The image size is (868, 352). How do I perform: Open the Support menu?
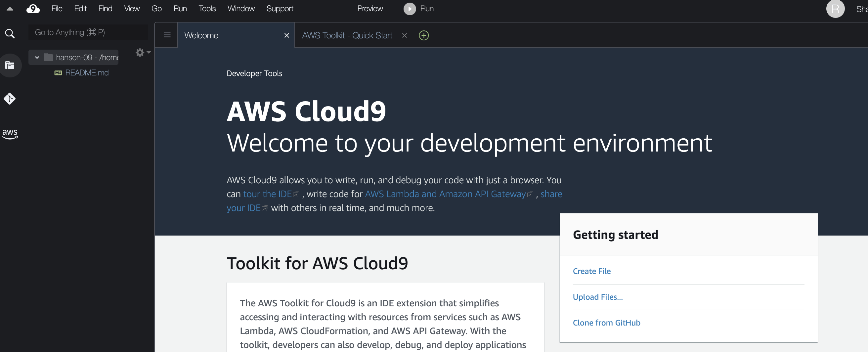(x=280, y=9)
